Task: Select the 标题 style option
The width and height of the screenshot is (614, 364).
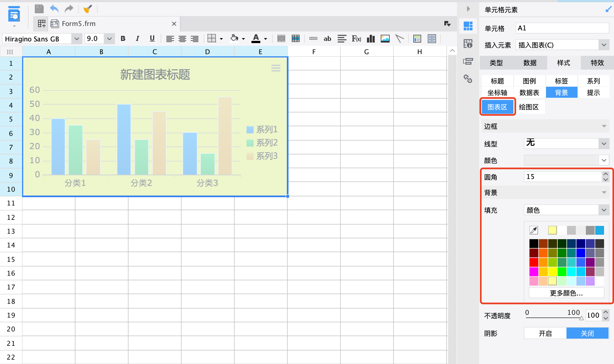Action: click(x=497, y=81)
